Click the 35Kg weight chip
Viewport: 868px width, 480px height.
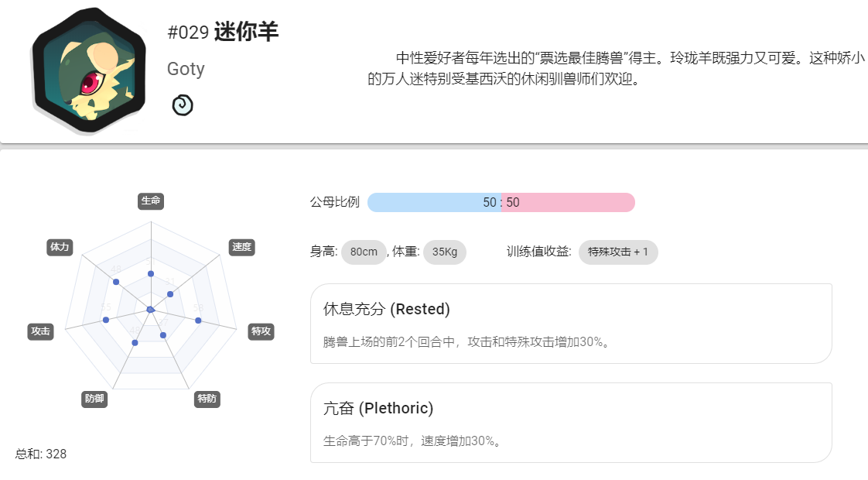445,252
